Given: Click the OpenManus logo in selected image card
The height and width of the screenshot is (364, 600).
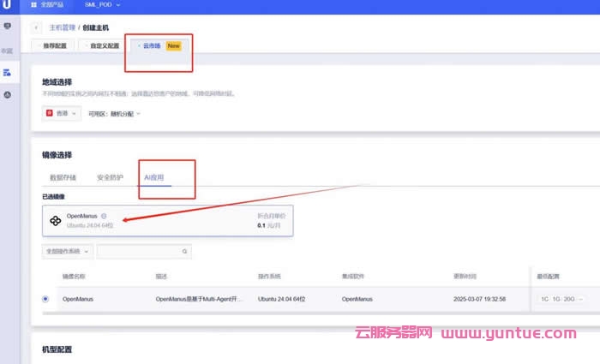Looking at the screenshot, I should click(56, 221).
